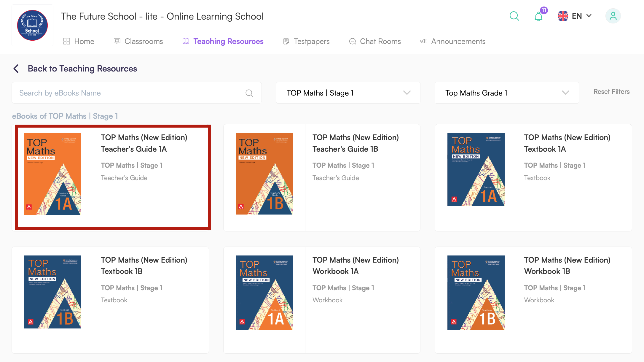Open the user profile avatar icon
644x362 pixels.
613,16
